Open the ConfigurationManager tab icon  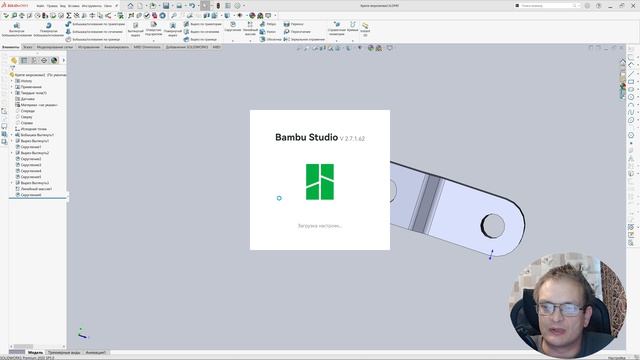[x=34, y=60]
